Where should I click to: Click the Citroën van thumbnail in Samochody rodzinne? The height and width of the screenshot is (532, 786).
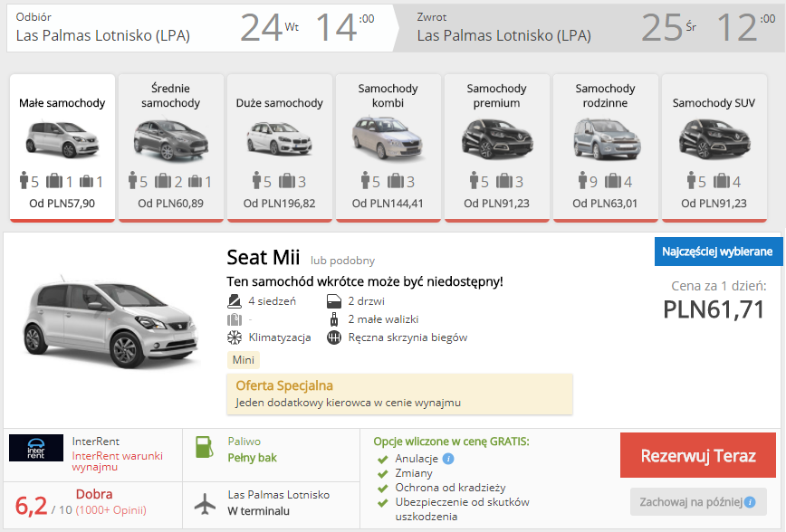click(607, 138)
